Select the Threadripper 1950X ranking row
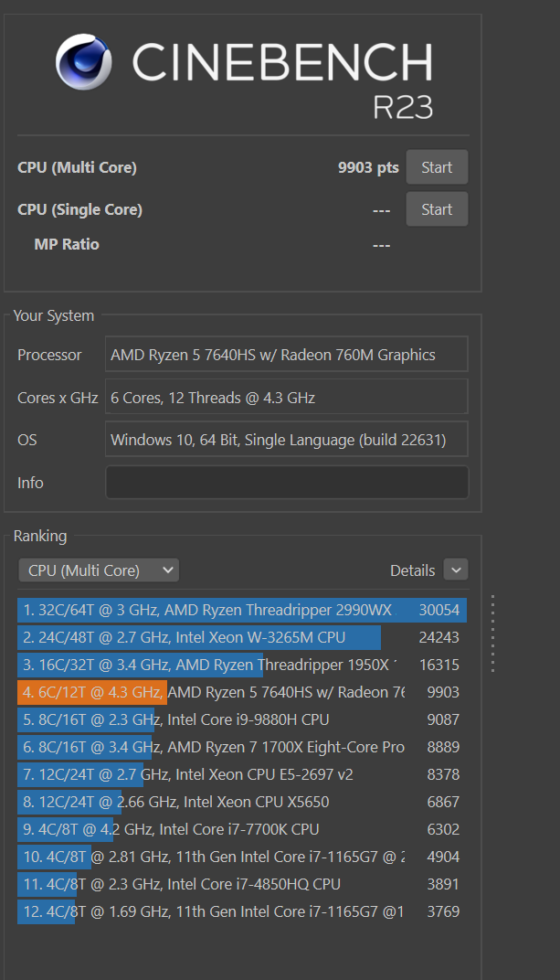 click(x=242, y=665)
